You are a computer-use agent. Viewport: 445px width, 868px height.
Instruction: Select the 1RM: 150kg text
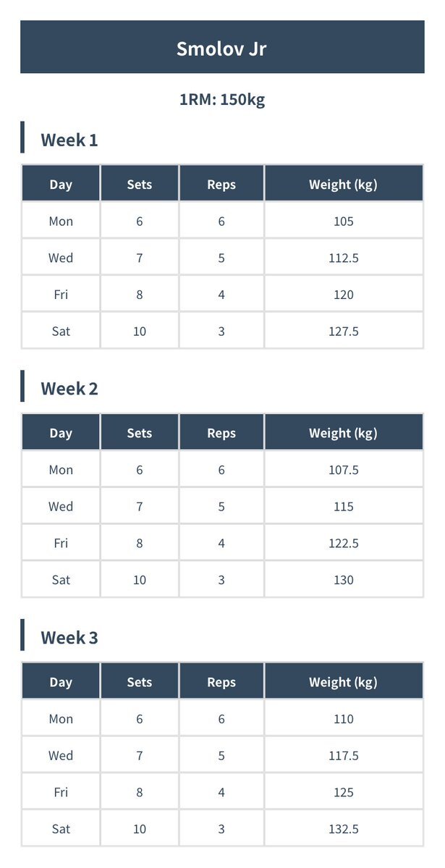point(223,100)
